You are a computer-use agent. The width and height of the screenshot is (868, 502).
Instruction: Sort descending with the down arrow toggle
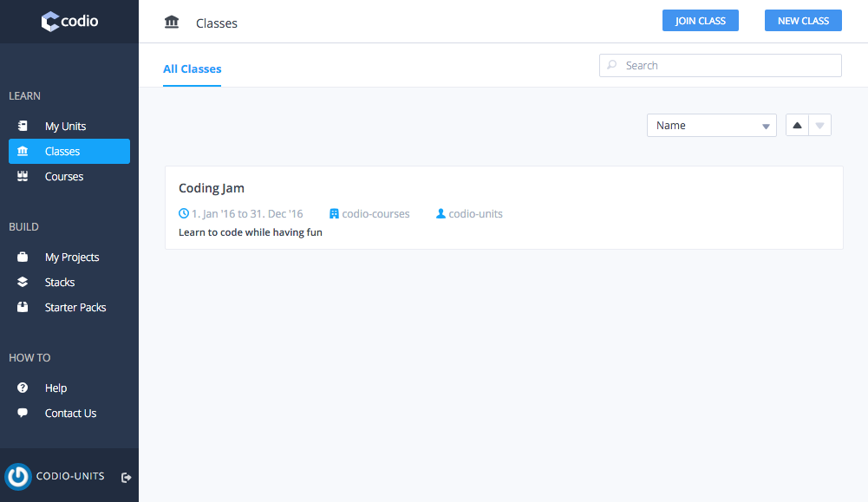click(819, 124)
